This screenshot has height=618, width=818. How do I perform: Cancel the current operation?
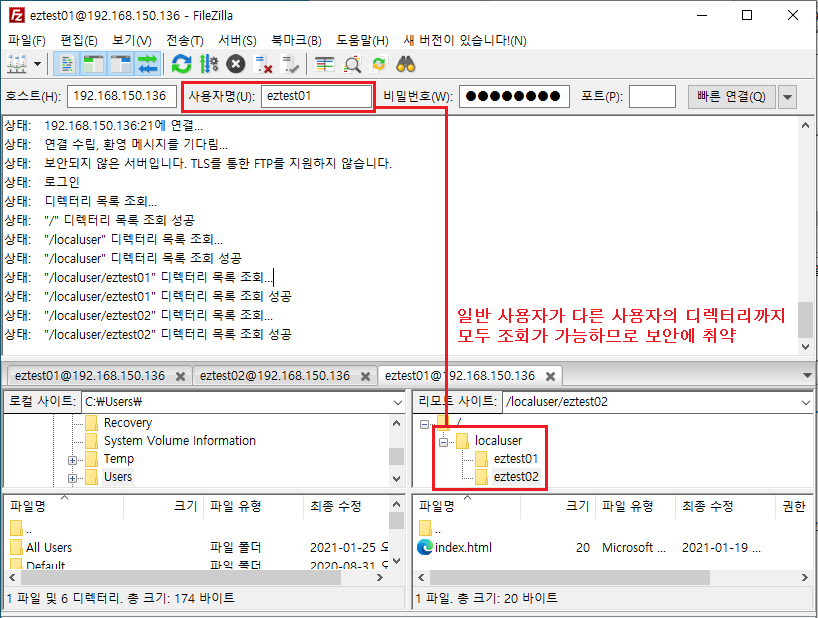[235, 64]
